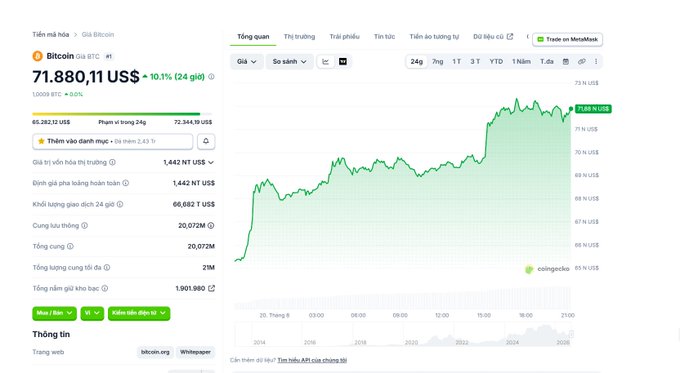Click the 24h price range bar
The width and height of the screenshot is (680, 373).
[122, 114]
